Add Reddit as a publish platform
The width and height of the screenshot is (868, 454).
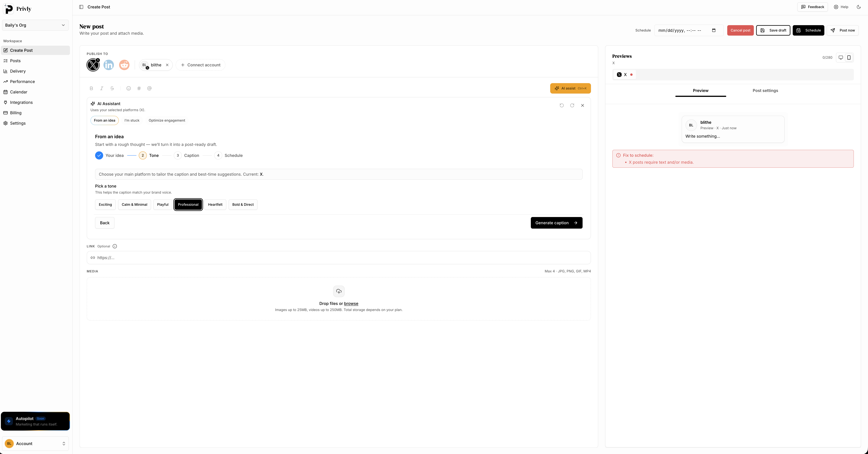pos(124,65)
